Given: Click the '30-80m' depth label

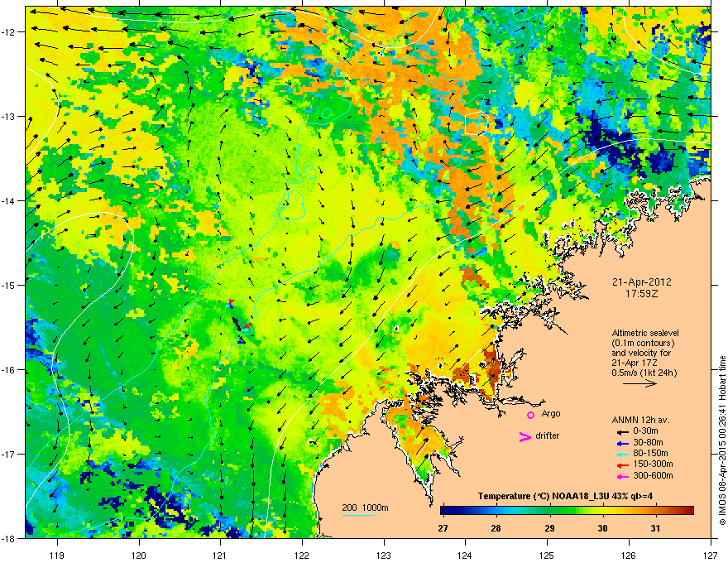Looking at the screenshot, I should click(x=648, y=443).
